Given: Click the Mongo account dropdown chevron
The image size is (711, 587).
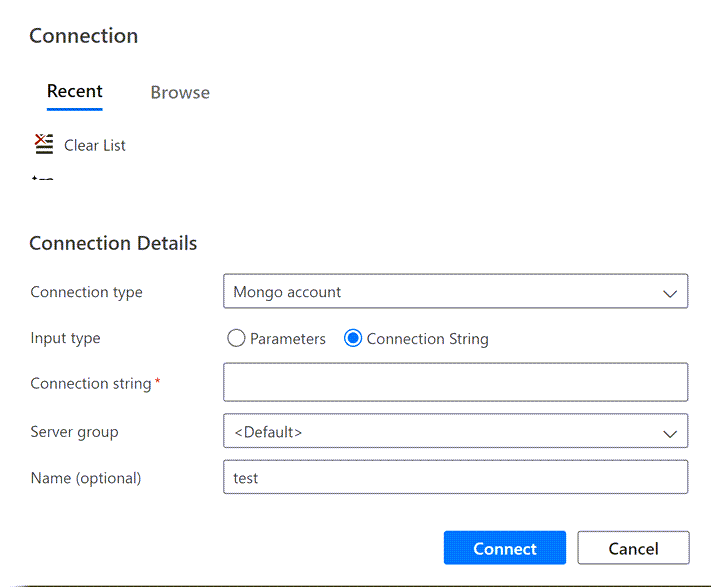Looking at the screenshot, I should 670,294.
